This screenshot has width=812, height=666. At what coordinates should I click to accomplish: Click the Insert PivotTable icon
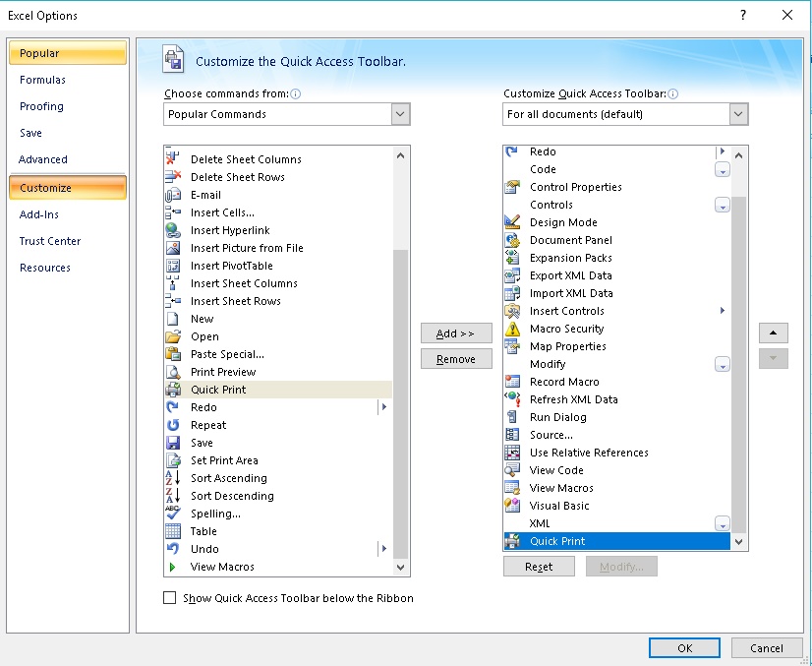172,266
